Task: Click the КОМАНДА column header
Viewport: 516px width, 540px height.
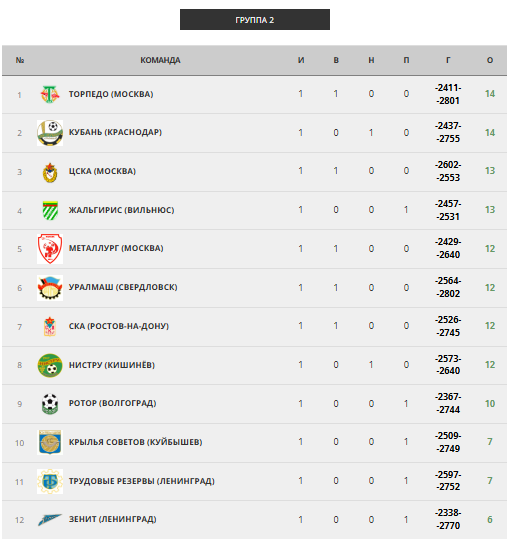Action: coord(160,60)
